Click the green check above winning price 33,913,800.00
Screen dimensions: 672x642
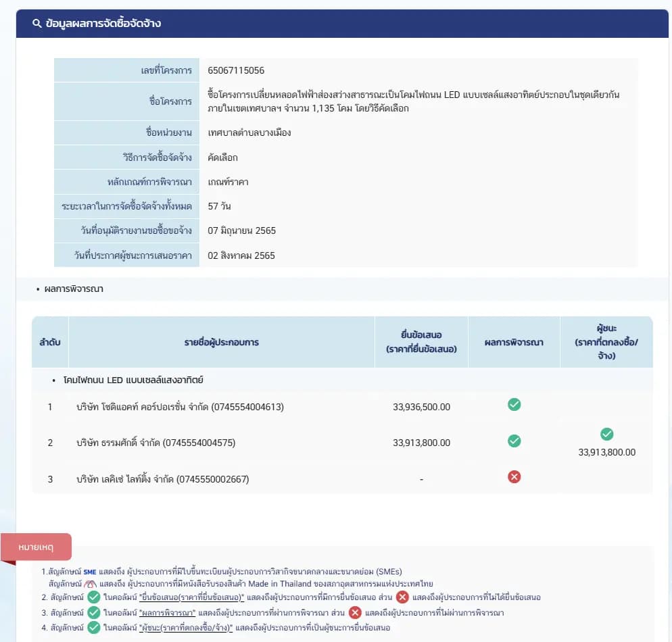tap(606, 434)
